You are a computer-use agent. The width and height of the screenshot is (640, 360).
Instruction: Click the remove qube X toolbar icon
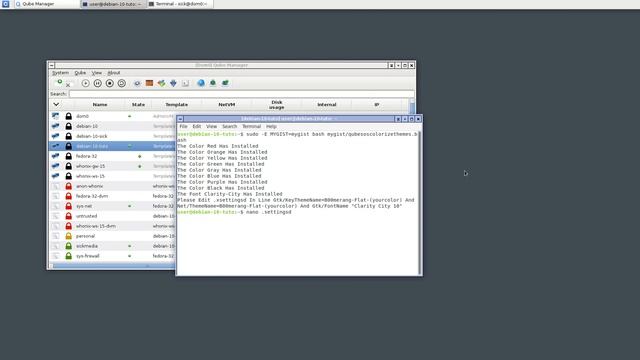(x=68, y=85)
